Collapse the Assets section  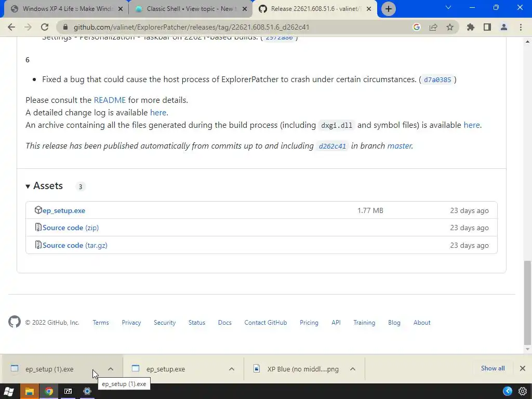click(45, 186)
